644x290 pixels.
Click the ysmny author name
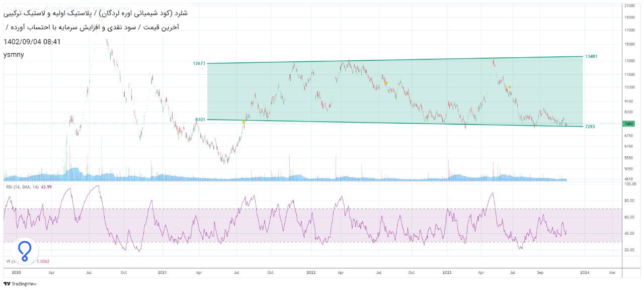[14, 54]
